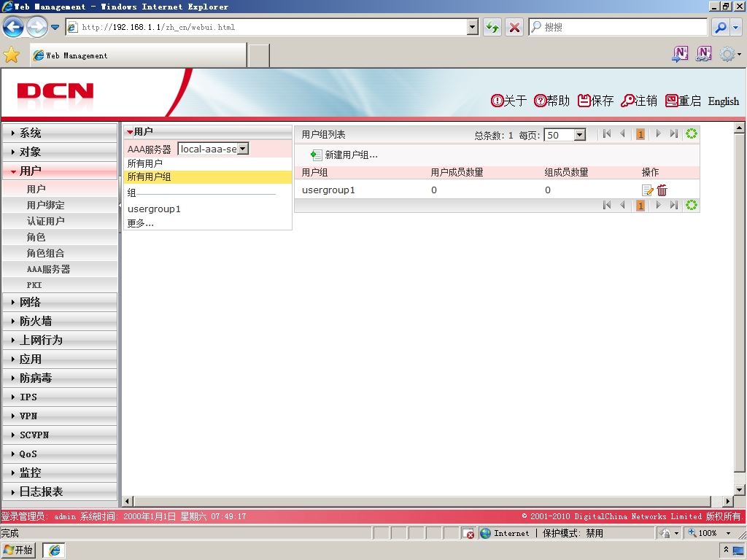
Task: Click top pager previous-page icon
Action: coord(623,134)
